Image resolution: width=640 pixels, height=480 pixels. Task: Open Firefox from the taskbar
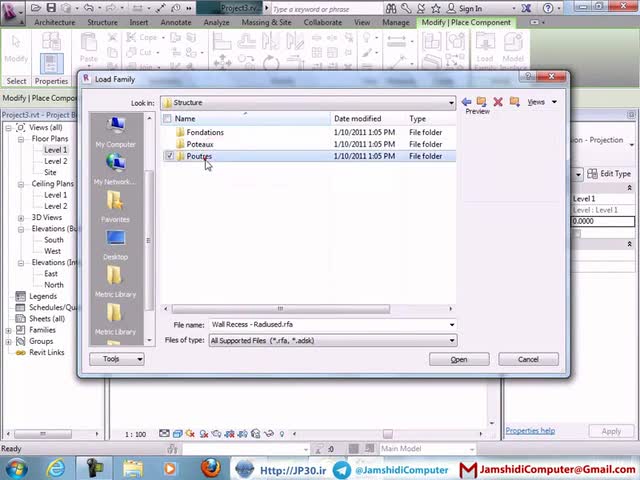coord(211,468)
